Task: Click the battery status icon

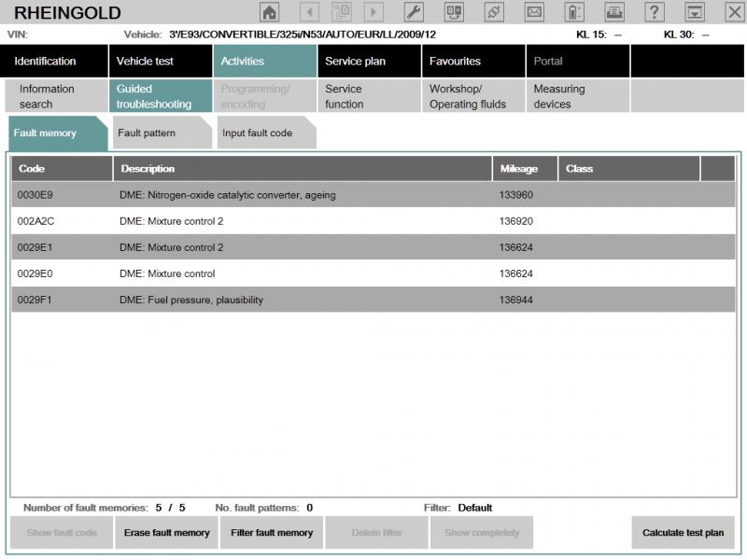Action: point(574,12)
